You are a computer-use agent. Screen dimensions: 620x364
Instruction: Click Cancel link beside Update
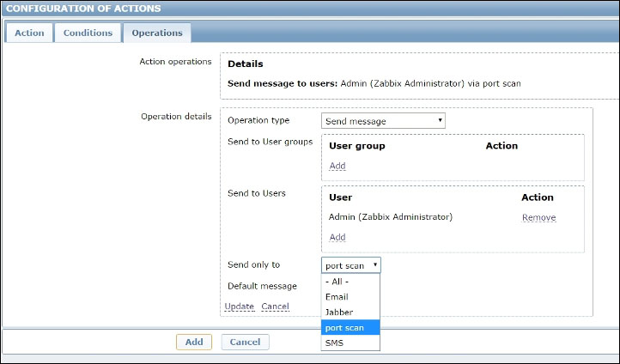click(x=275, y=306)
